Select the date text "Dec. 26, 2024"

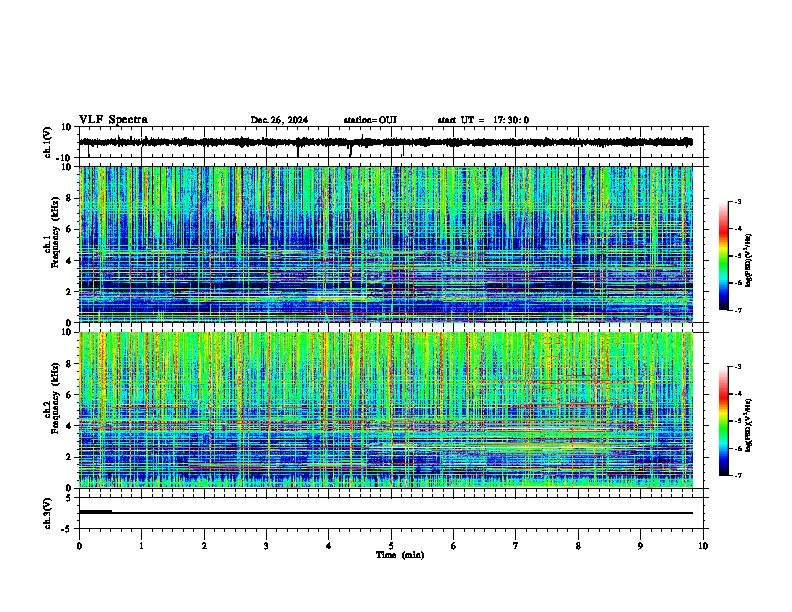[279, 120]
